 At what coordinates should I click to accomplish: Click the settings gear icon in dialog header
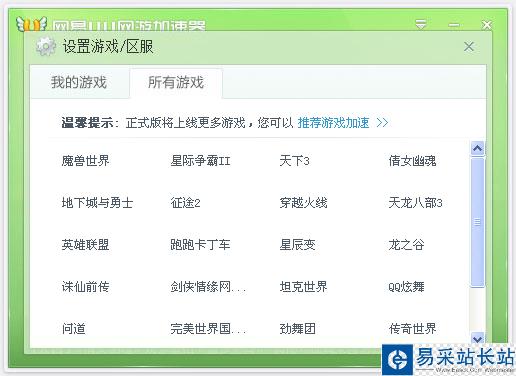46,46
